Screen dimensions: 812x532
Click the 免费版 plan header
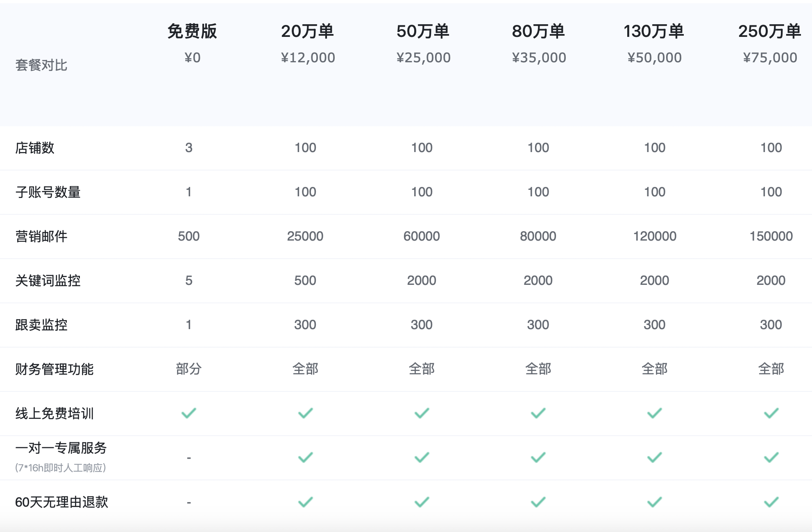[x=192, y=32]
